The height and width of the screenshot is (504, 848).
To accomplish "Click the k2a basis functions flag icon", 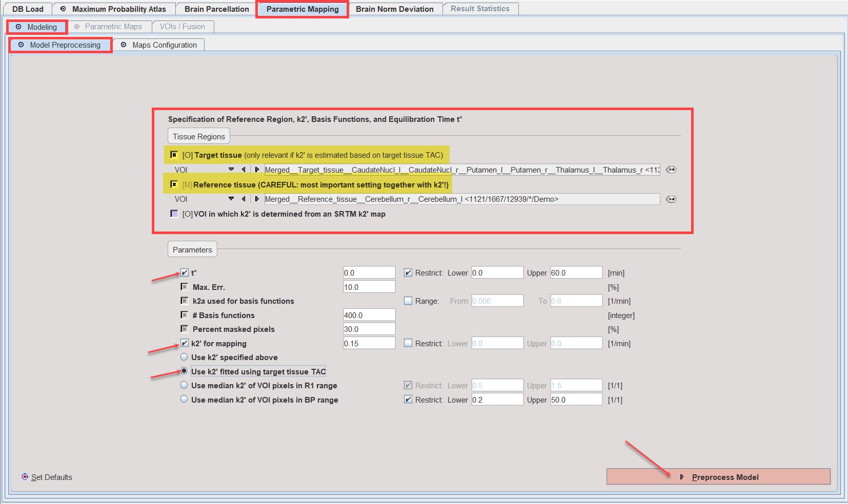I will (x=185, y=301).
